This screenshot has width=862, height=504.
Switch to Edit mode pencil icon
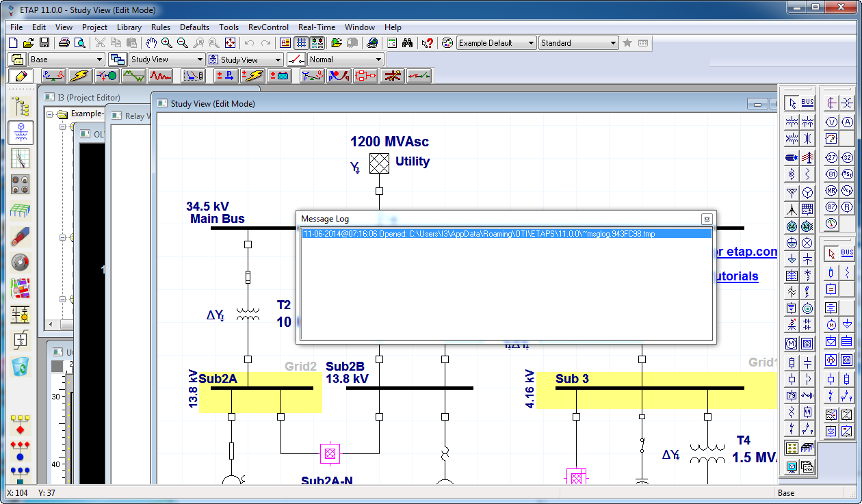point(21,76)
